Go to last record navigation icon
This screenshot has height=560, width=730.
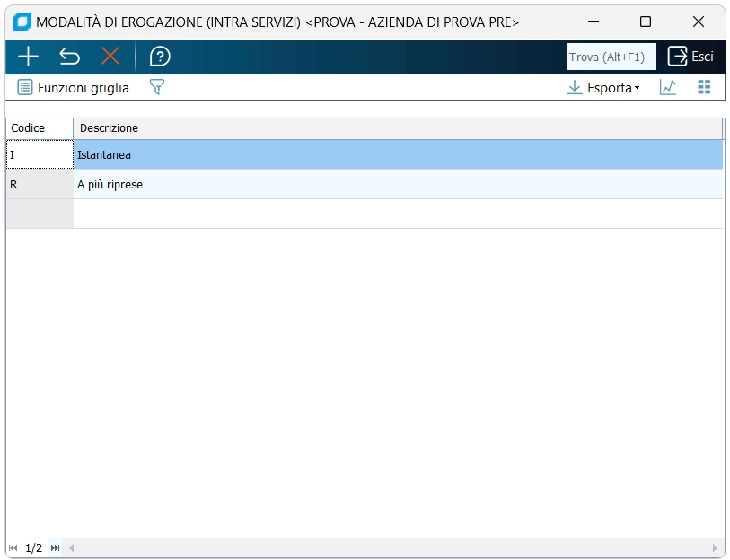pos(55,548)
